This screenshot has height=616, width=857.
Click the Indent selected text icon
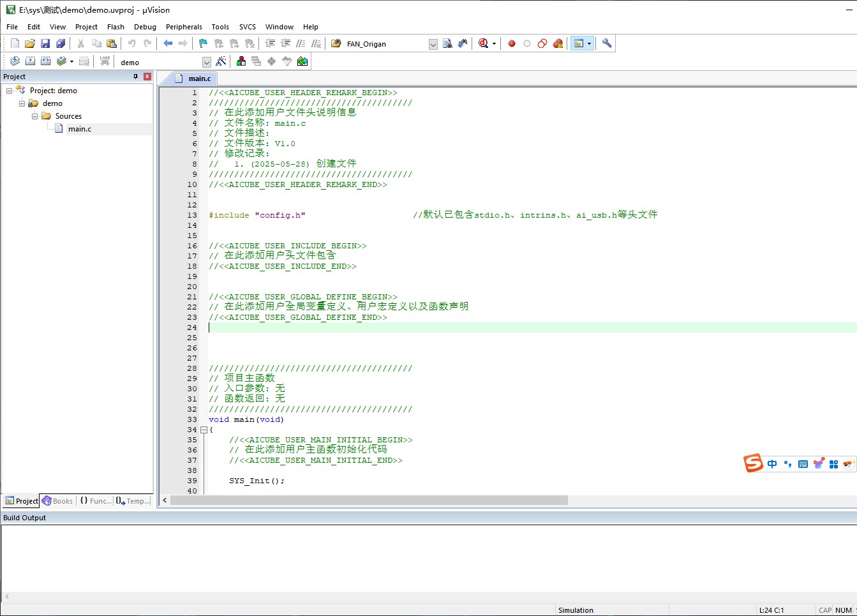(270, 43)
